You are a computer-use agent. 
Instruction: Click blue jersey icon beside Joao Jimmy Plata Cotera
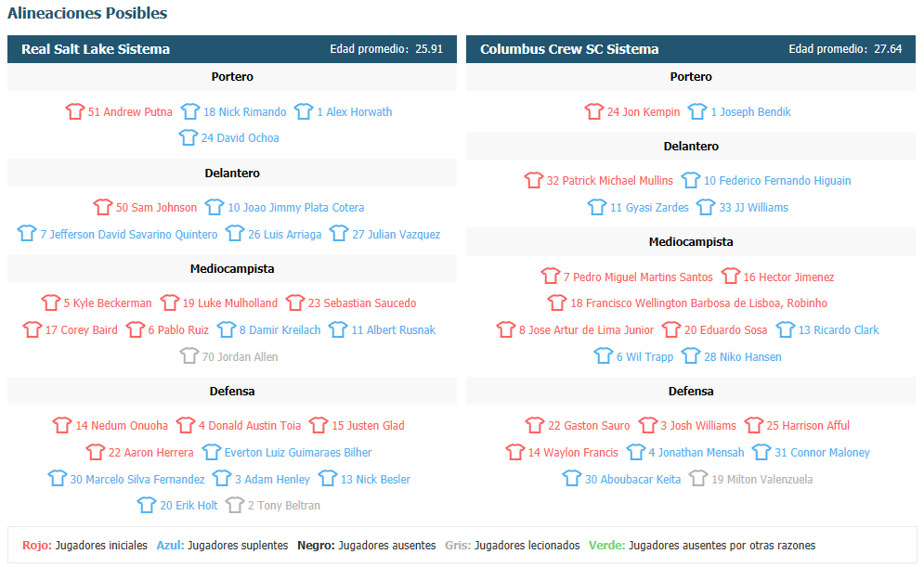tap(215, 207)
